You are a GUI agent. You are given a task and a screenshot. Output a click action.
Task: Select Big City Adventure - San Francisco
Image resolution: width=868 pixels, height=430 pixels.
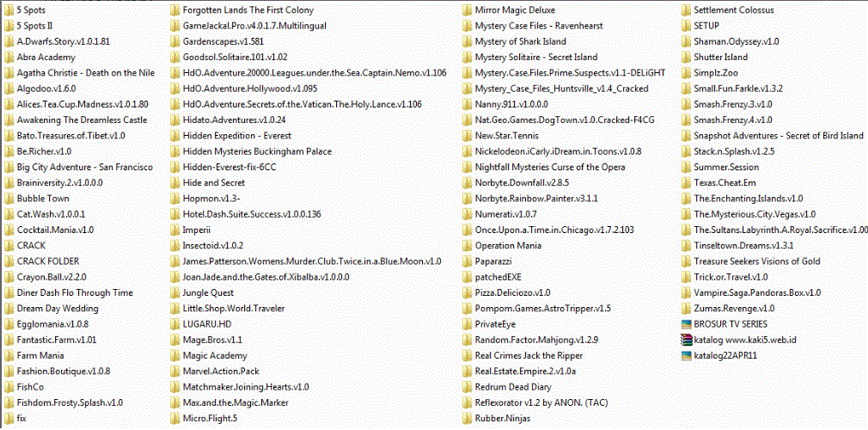85,168
